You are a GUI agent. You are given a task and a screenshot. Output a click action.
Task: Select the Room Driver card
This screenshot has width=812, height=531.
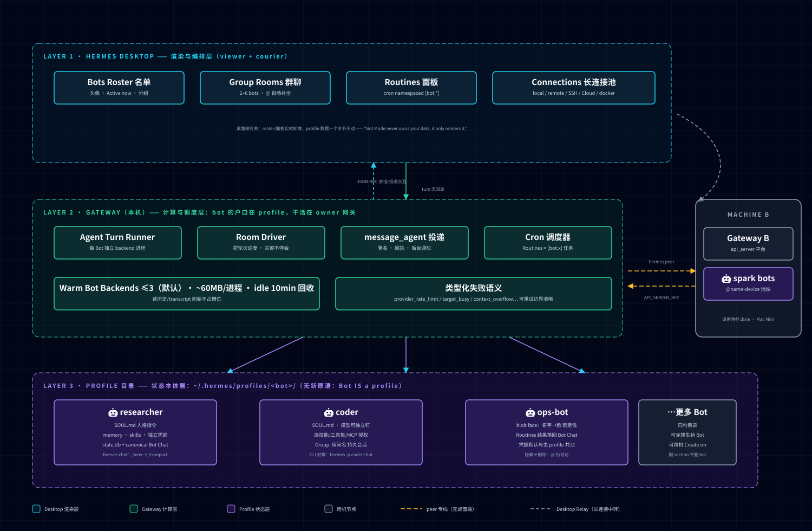coord(261,243)
